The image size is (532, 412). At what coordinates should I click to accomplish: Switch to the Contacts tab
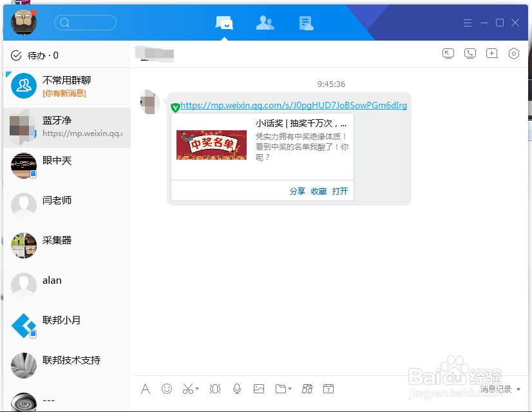pyautogui.click(x=265, y=22)
